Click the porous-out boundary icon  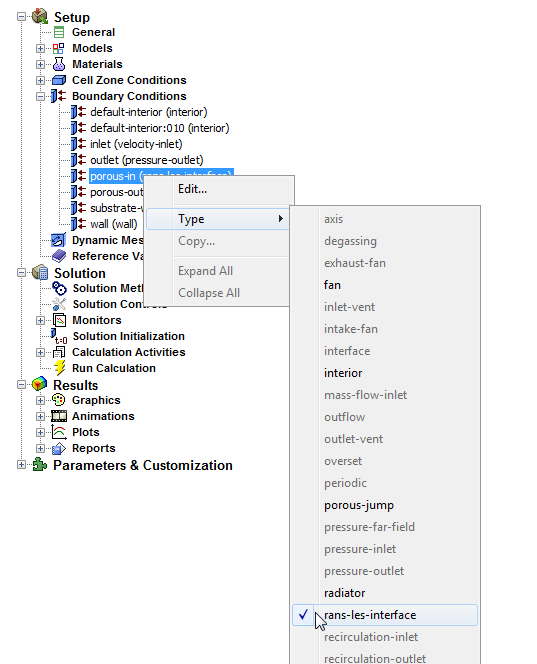coord(78,192)
